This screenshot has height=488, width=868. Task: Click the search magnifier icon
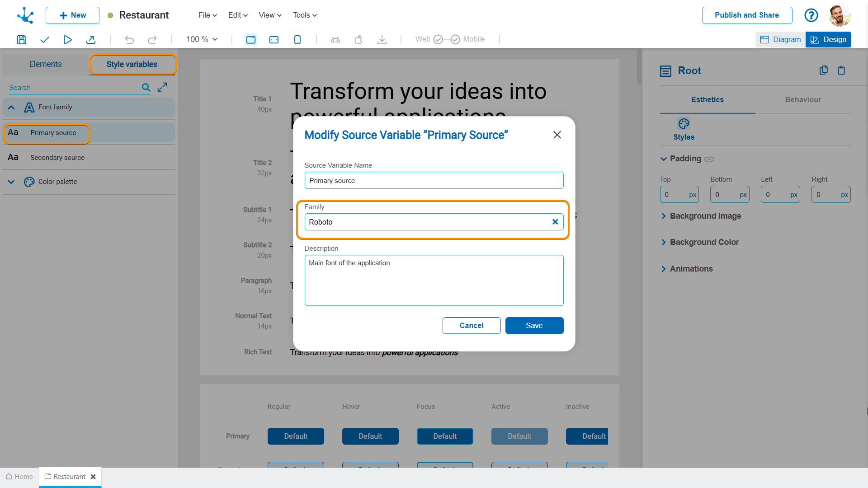click(146, 87)
